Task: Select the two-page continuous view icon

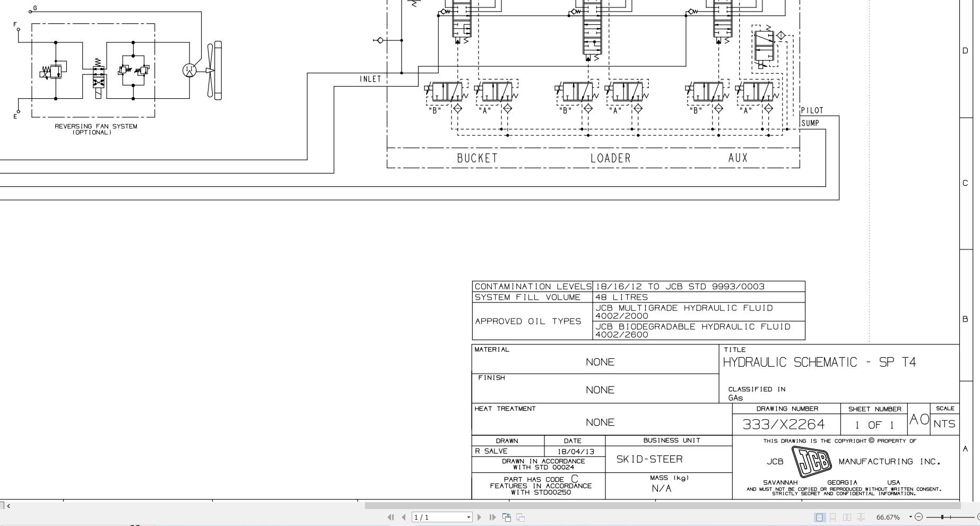Action: pyautogui.click(x=861, y=517)
